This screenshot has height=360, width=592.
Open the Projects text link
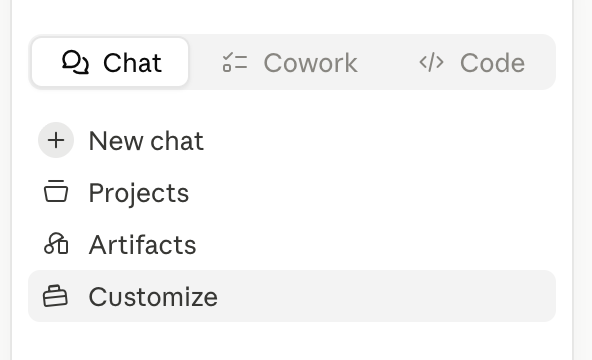pos(139,193)
